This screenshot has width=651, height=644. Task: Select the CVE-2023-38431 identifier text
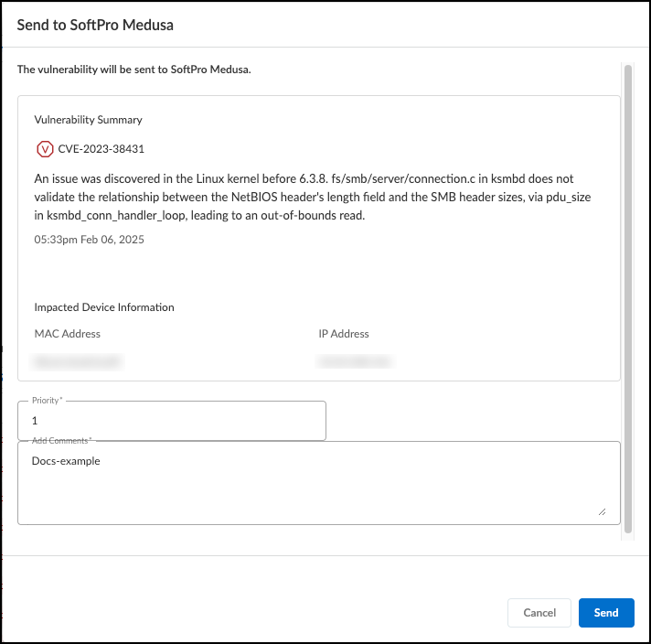point(101,148)
